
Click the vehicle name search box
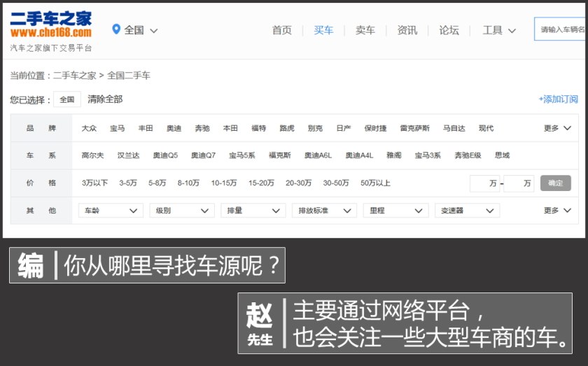click(x=559, y=29)
